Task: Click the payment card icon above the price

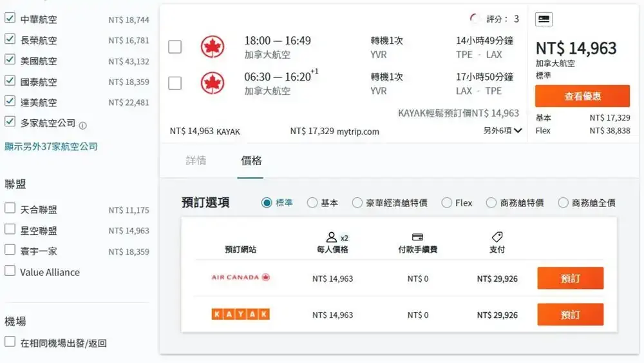Action: click(544, 19)
